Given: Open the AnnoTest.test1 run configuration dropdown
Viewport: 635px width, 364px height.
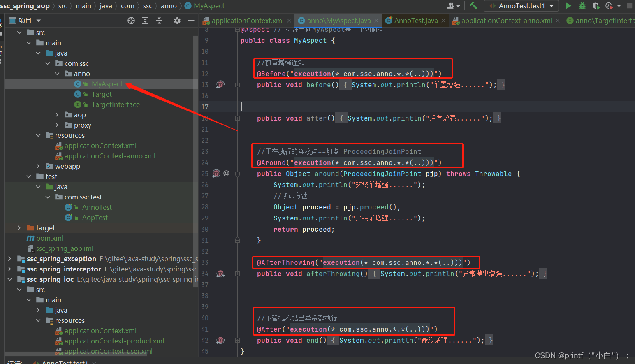Looking at the screenshot, I should click(x=521, y=6).
